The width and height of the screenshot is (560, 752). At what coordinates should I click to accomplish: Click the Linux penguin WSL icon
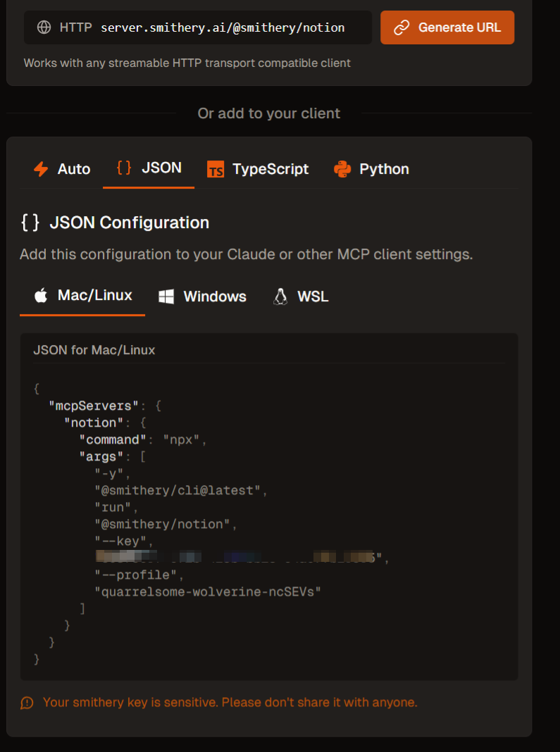[280, 296]
